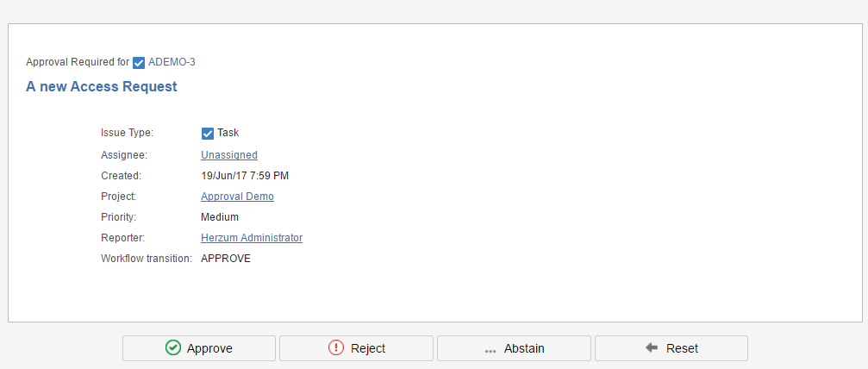Click the 'Approval Required for' heading text
The width and height of the screenshot is (868, 369).
(78, 62)
